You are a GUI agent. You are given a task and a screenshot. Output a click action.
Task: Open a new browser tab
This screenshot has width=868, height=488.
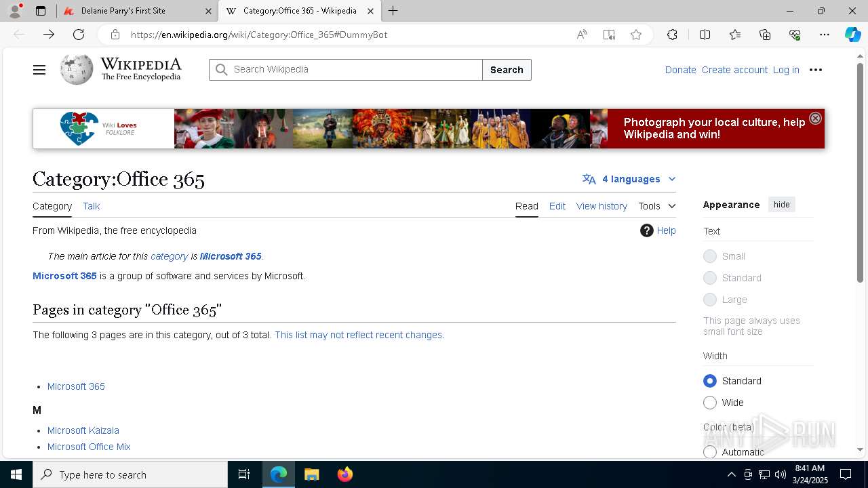393,11
